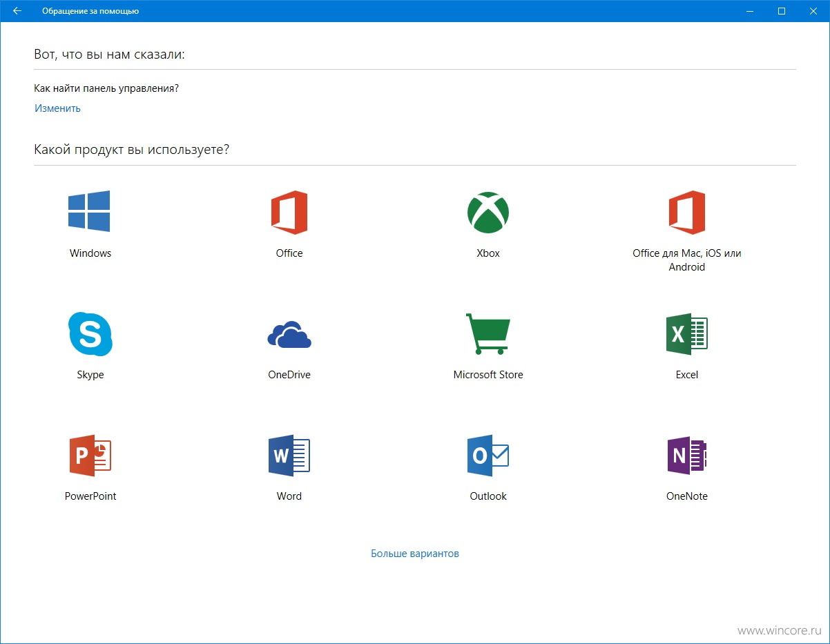Viewport: 830px width, 644px height.
Task: Click the Microsoft Store text label
Action: tap(488, 375)
